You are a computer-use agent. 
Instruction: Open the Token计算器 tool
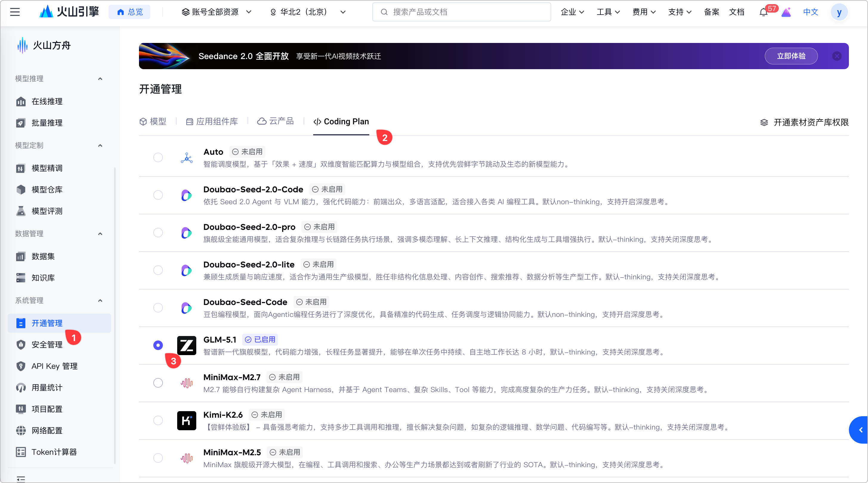pos(54,452)
